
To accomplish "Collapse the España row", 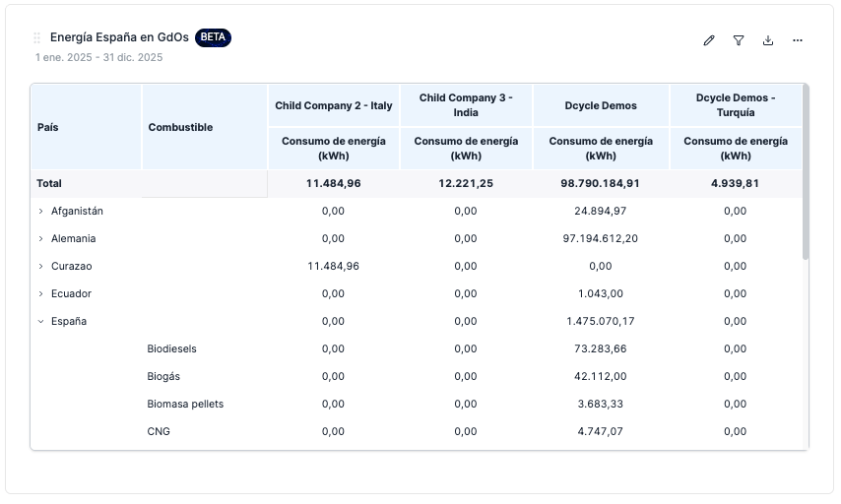I will 41,321.
